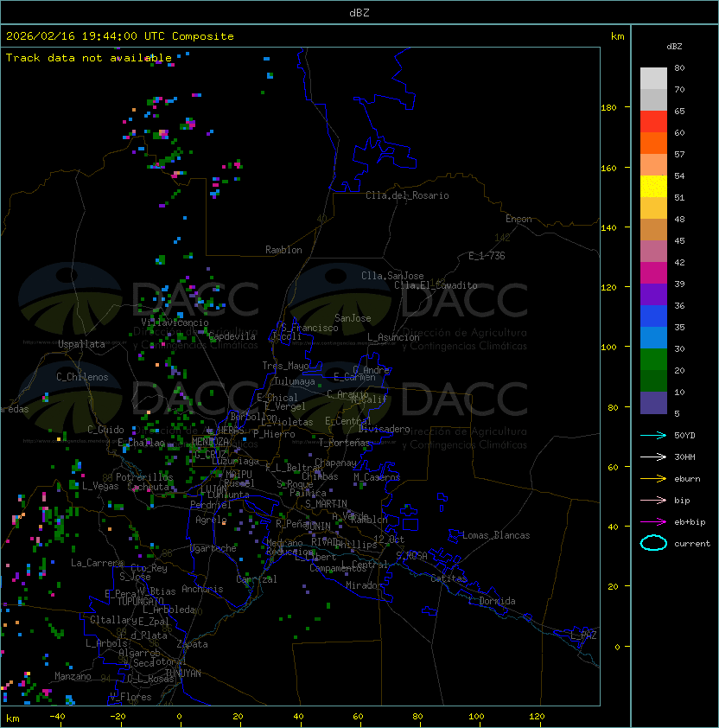The width and height of the screenshot is (719, 728).
Task: Click the yellow eburn arrow icon
Action: tap(653, 478)
